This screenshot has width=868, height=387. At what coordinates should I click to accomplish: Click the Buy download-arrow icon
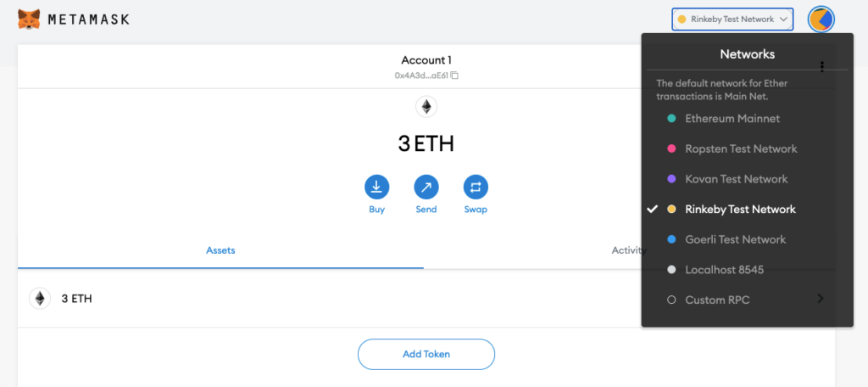[x=376, y=188]
